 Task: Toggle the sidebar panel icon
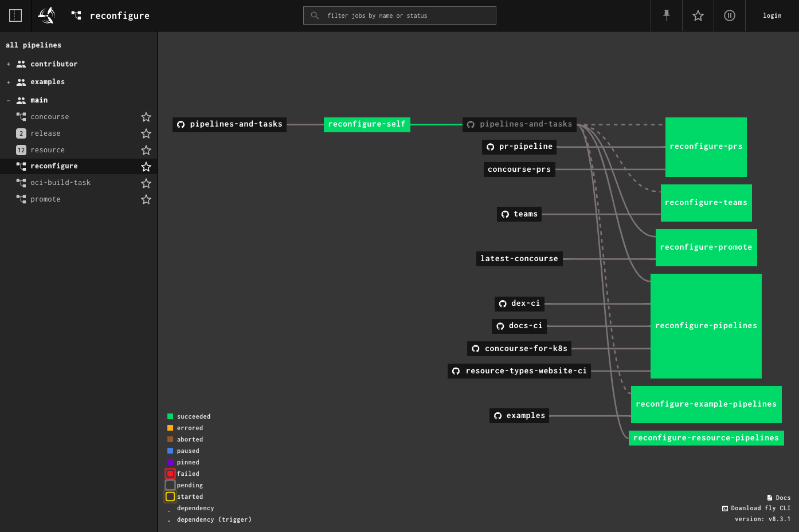click(15, 15)
